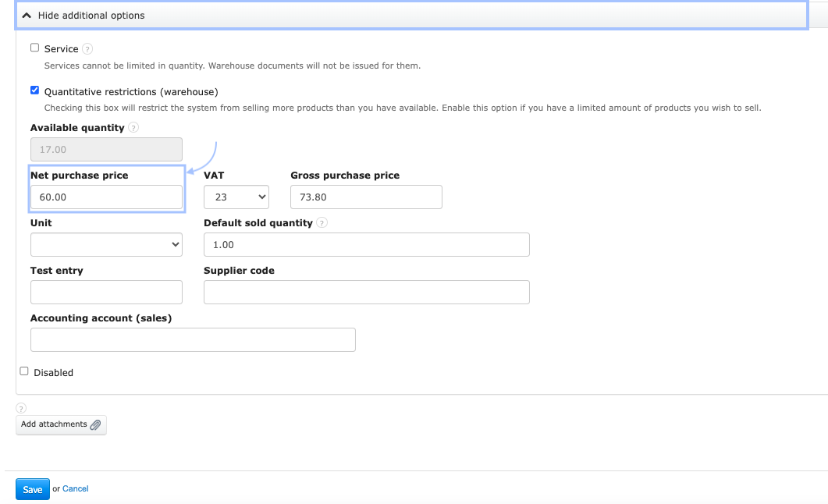Image resolution: width=828 pixels, height=504 pixels.
Task: Enable the Service checkbox
Action: pos(34,48)
